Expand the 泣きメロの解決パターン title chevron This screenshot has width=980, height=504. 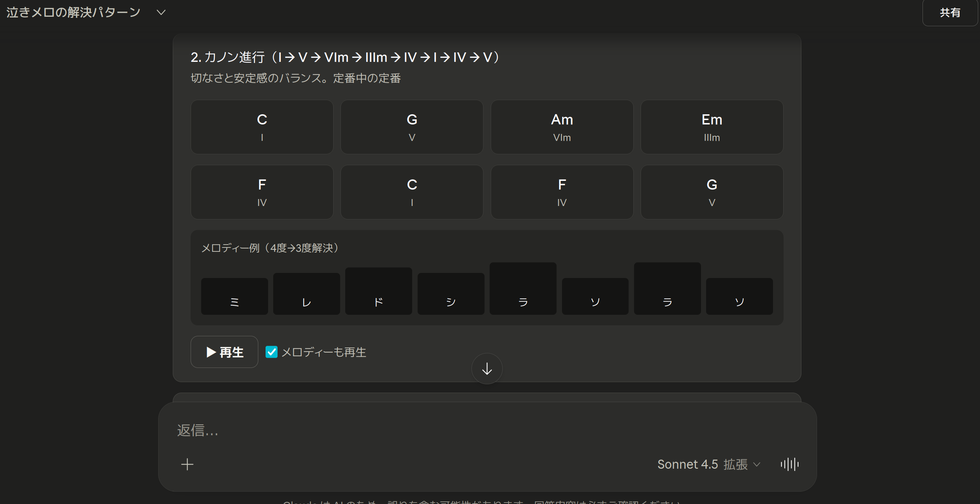pyautogui.click(x=161, y=13)
